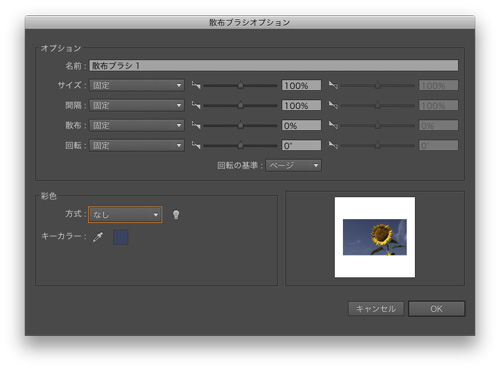The image size is (500, 370).
Task: Click the 名前 field containing 散布ブラシ 1
Action: pos(274,66)
